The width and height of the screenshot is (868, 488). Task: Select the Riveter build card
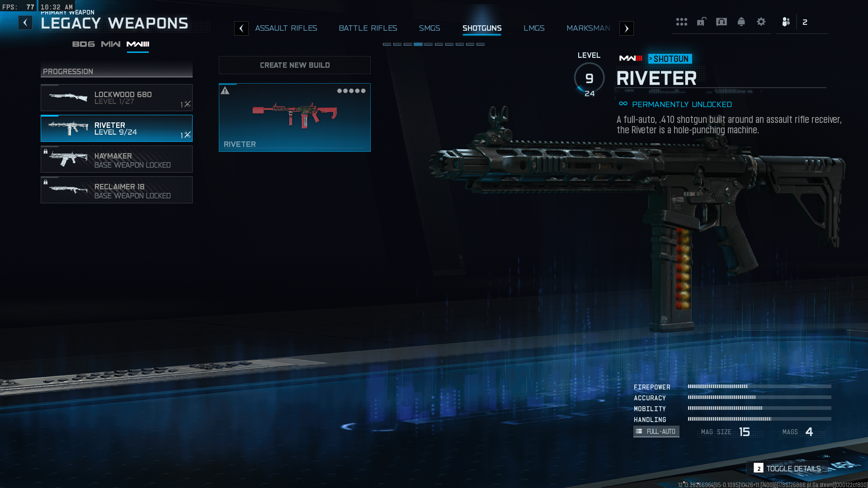[295, 117]
